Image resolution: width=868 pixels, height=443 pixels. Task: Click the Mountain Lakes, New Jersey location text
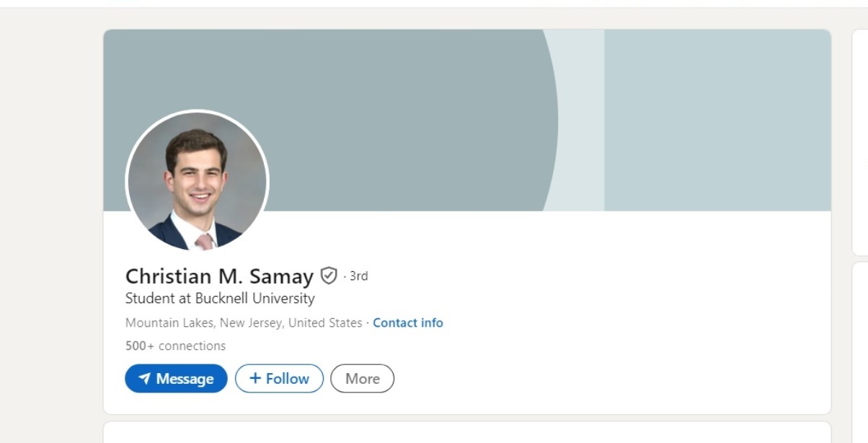[244, 323]
